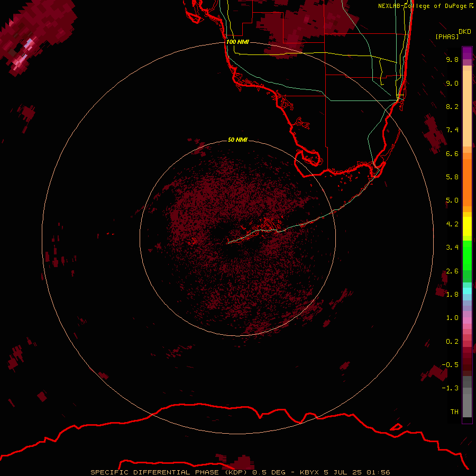Click the purple swatch atop the color bar
This screenshot has width=476, height=476.
(467, 53)
